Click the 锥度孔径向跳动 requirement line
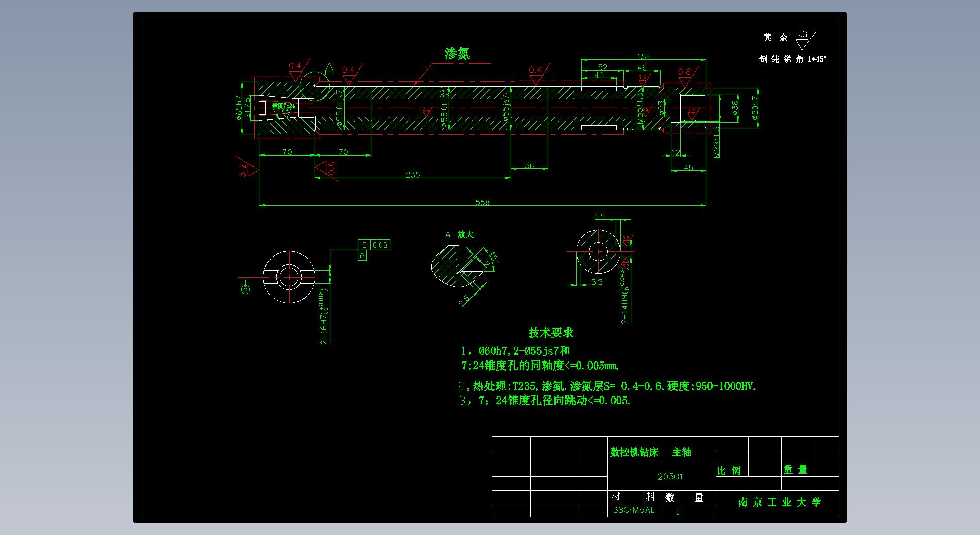The image size is (980, 535). coord(545,401)
